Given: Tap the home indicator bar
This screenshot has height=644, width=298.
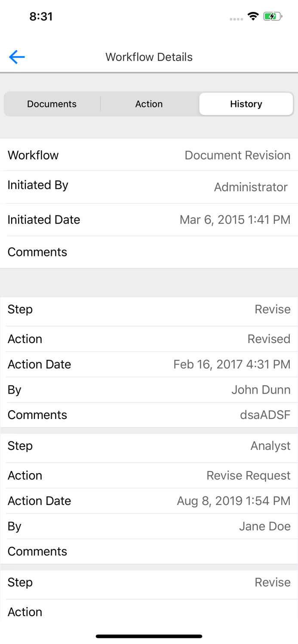Looking at the screenshot, I should click(149, 636).
